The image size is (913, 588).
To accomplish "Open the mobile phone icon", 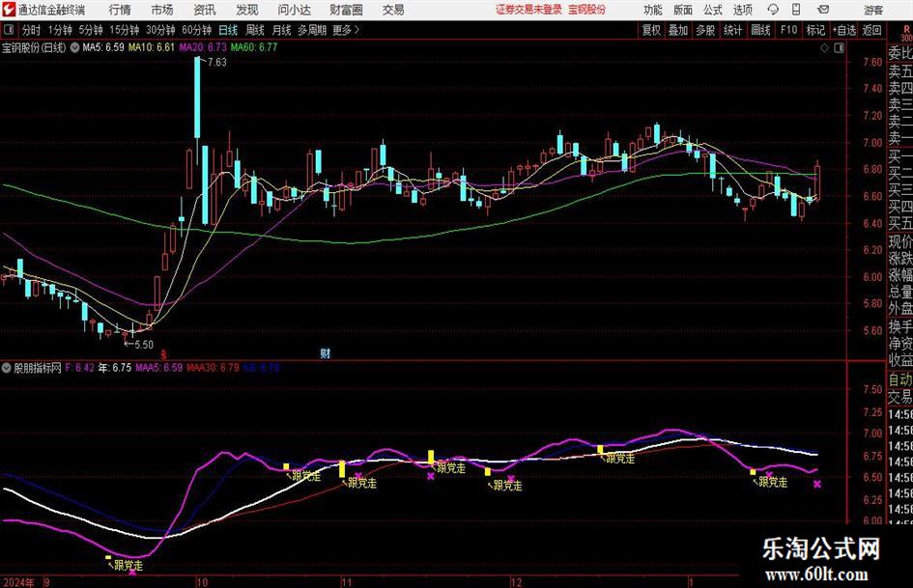I will coord(796,10).
